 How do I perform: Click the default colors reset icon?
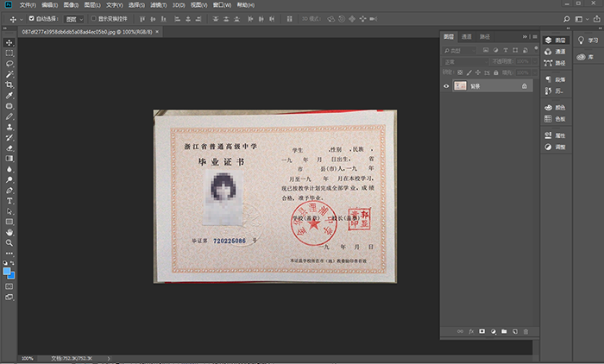tap(5, 263)
